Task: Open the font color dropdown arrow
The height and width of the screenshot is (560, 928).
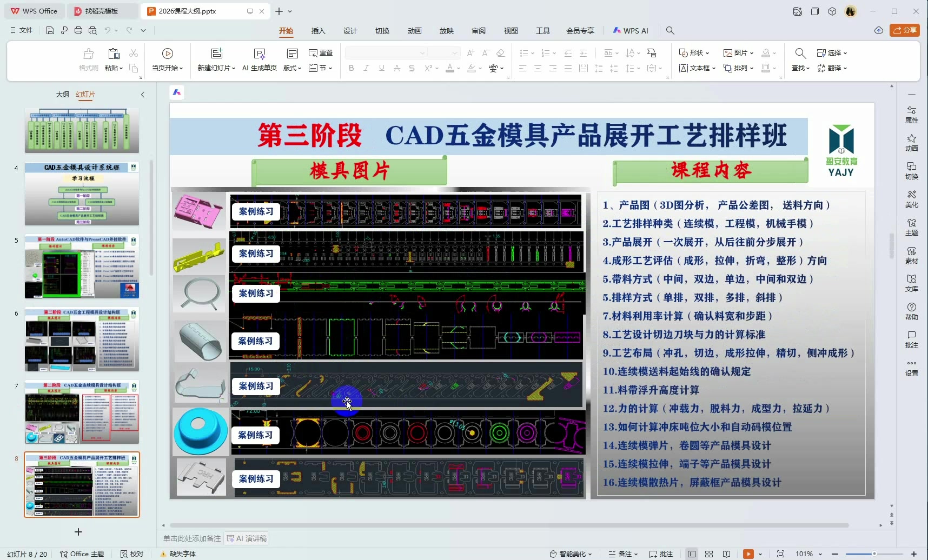Action: click(459, 69)
